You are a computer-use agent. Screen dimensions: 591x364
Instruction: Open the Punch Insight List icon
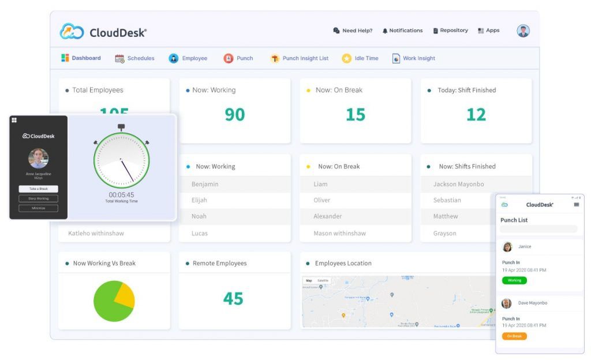(x=275, y=58)
